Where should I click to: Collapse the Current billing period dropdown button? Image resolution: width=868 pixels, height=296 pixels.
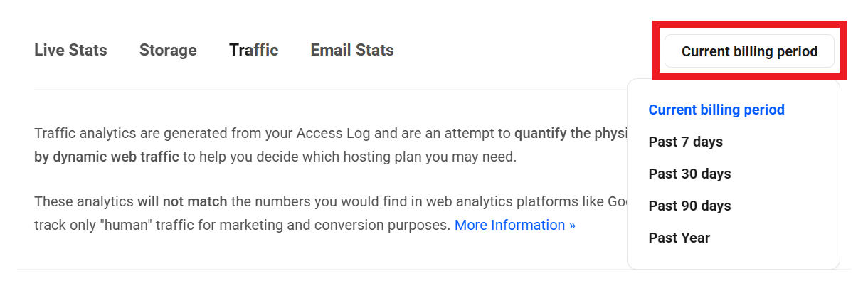[749, 51]
